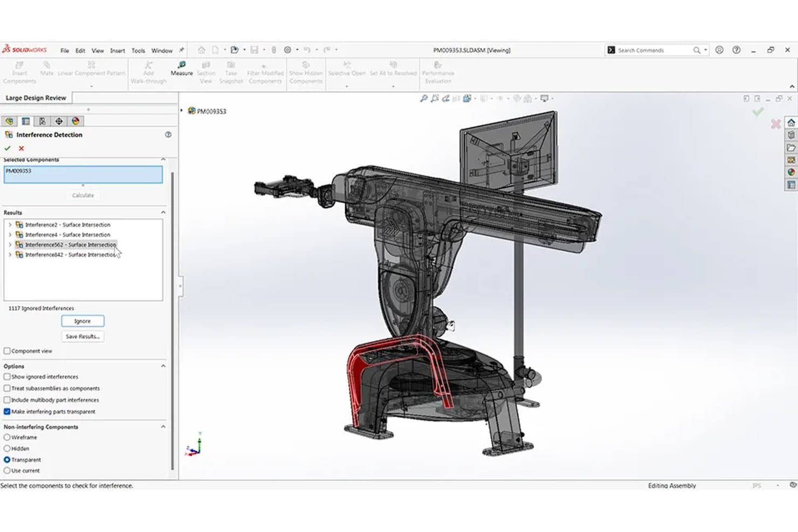Choose the Use current radio option
The width and height of the screenshot is (798, 532).
coord(7,471)
